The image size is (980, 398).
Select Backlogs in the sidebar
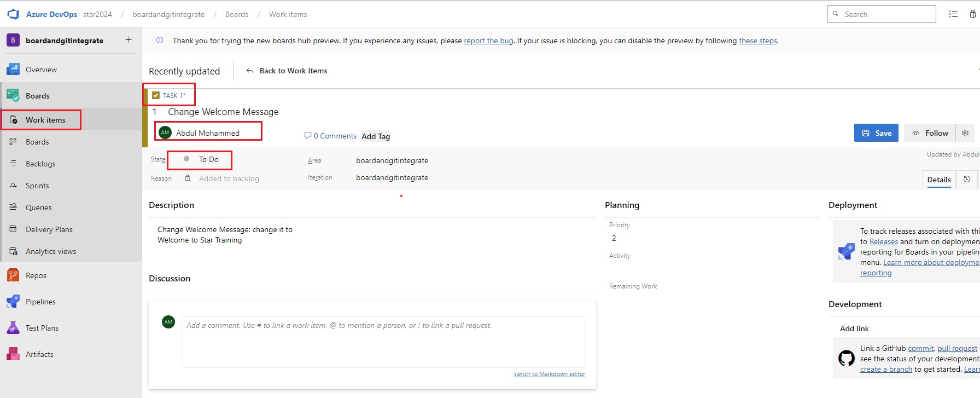point(40,164)
